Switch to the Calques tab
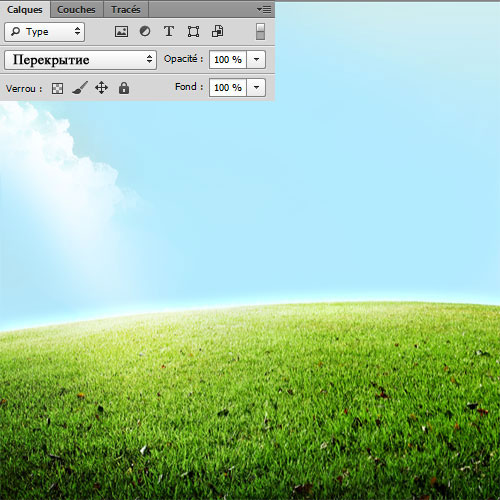Image resolution: width=500 pixels, height=500 pixels. 25,10
